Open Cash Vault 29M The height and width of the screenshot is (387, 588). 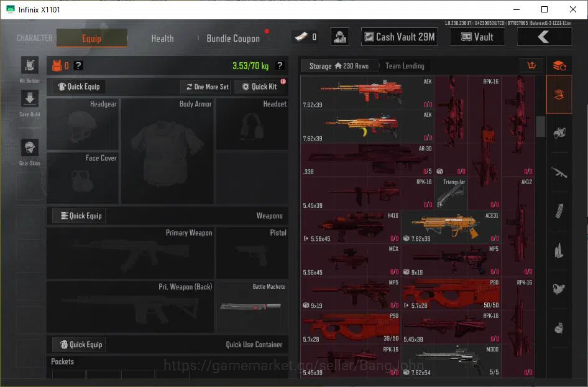coord(400,37)
